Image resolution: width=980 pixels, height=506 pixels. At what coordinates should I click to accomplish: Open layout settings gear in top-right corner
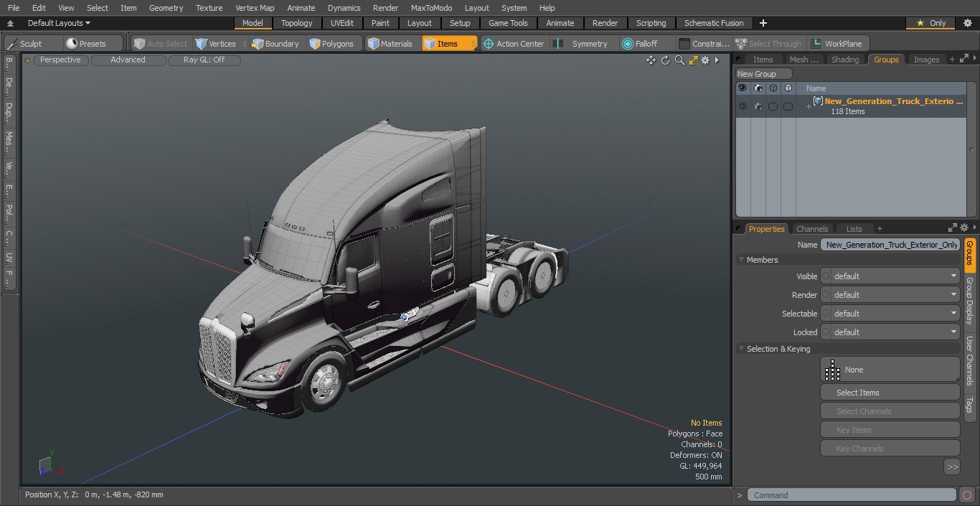[967, 23]
